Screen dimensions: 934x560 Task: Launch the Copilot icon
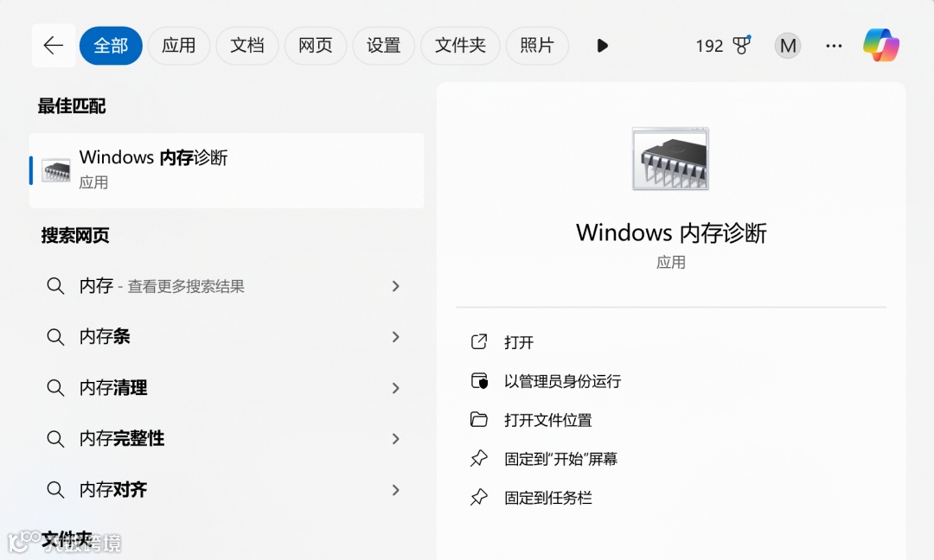click(x=881, y=45)
